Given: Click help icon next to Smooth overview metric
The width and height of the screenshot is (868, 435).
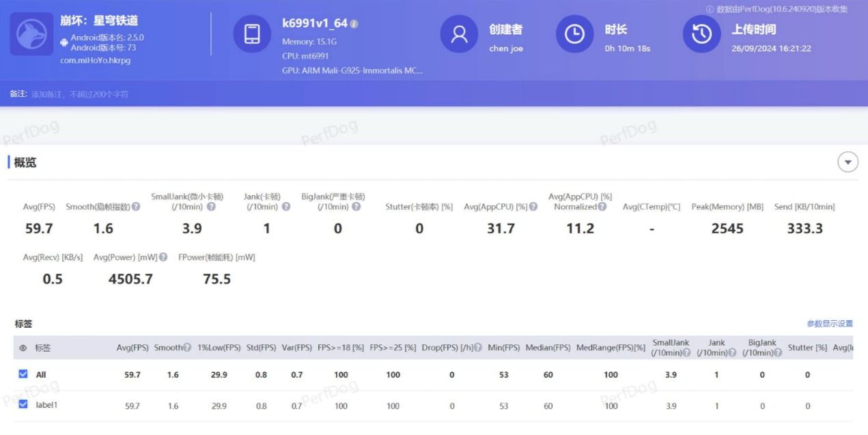Looking at the screenshot, I should click(x=136, y=207).
